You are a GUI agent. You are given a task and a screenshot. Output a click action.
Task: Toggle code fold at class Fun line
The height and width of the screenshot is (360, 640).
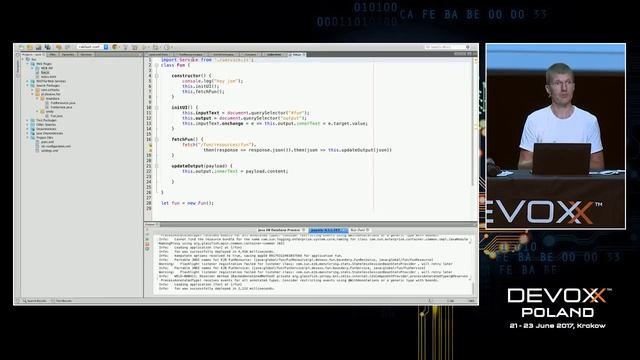click(x=157, y=65)
